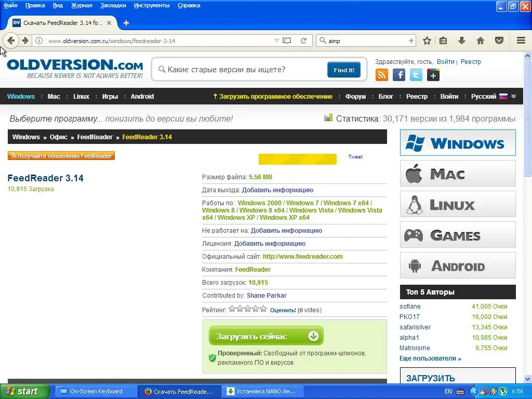This screenshot has width=532, height=399.
Task: Open the Firefox hamburger menu
Action: (x=521, y=41)
